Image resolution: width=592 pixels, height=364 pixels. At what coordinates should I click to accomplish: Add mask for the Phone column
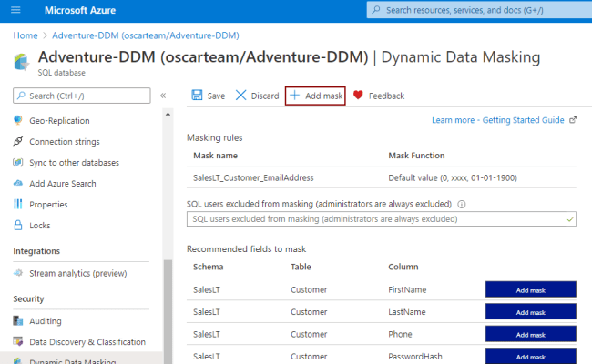tap(530, 334)
